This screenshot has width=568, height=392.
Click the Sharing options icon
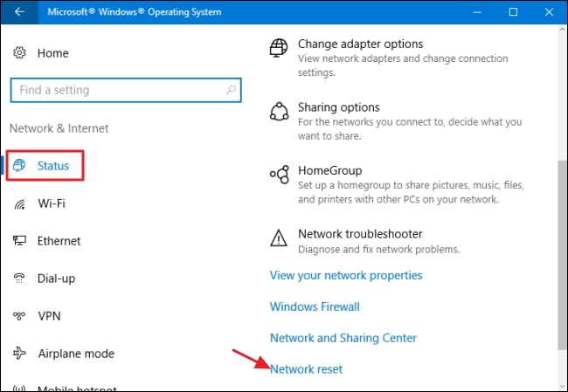point(279,111)
